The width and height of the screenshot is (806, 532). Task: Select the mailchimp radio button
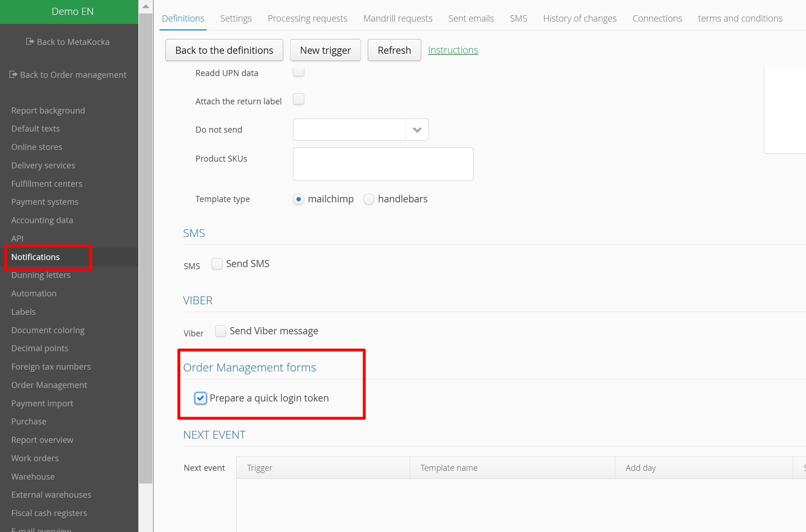point(299,199)
